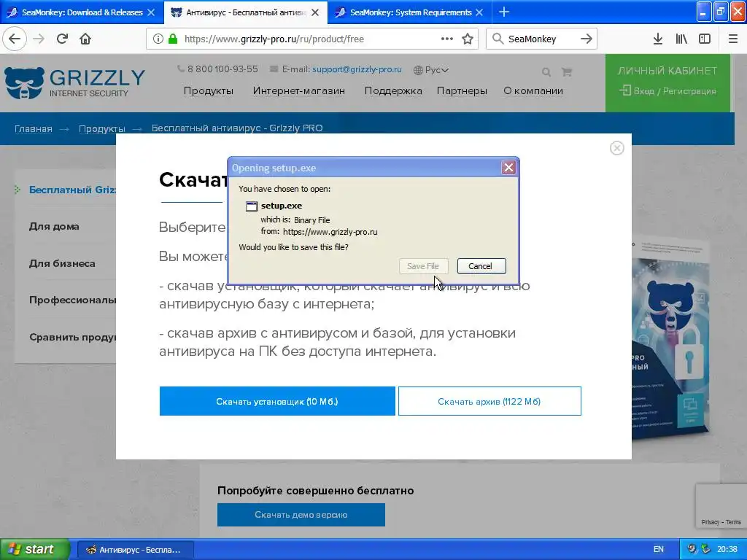Image resolution: width=747 pixels, height=560 pixels.
Task: Close the Opening setup.exe dialog
Action: (508, 167)
